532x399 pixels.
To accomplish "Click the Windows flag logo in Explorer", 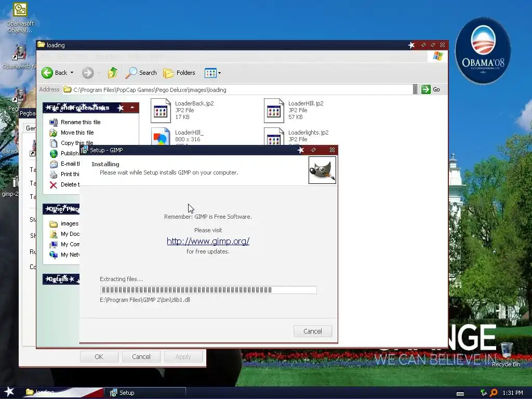I will pyautogui.click(x=437, y=56).
